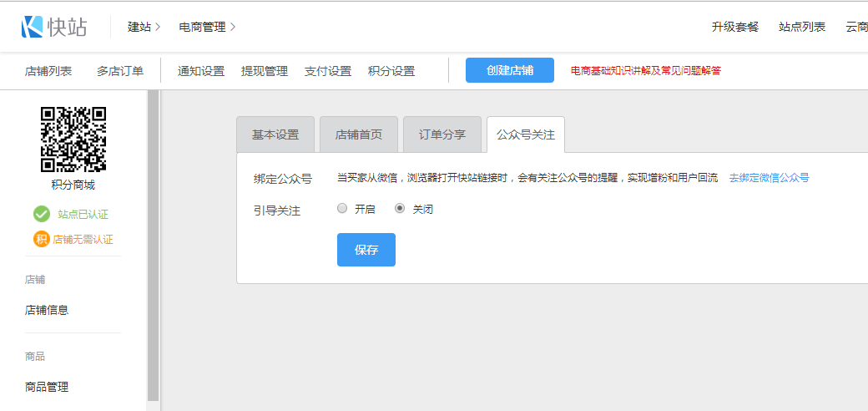Follow the 去绑定微信公众号 link
The width and height of the screenshot is (868, 411).
(769, 178)
